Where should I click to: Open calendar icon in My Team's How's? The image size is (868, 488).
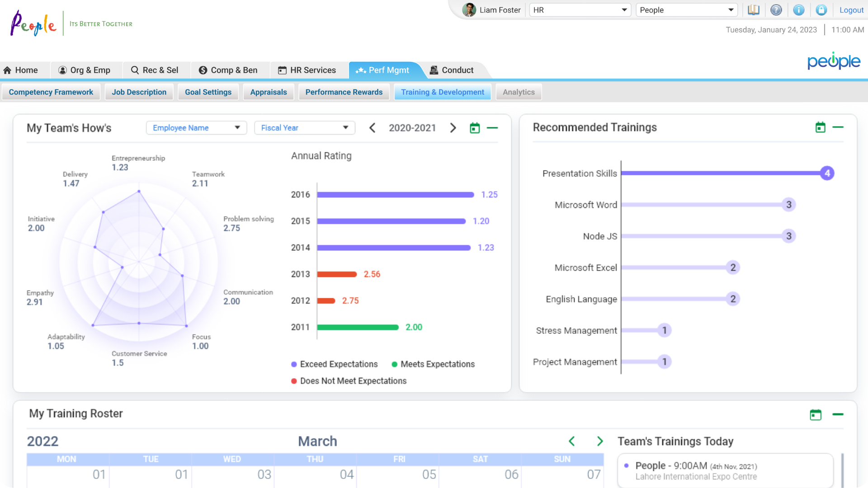click(x=475, y=128)
